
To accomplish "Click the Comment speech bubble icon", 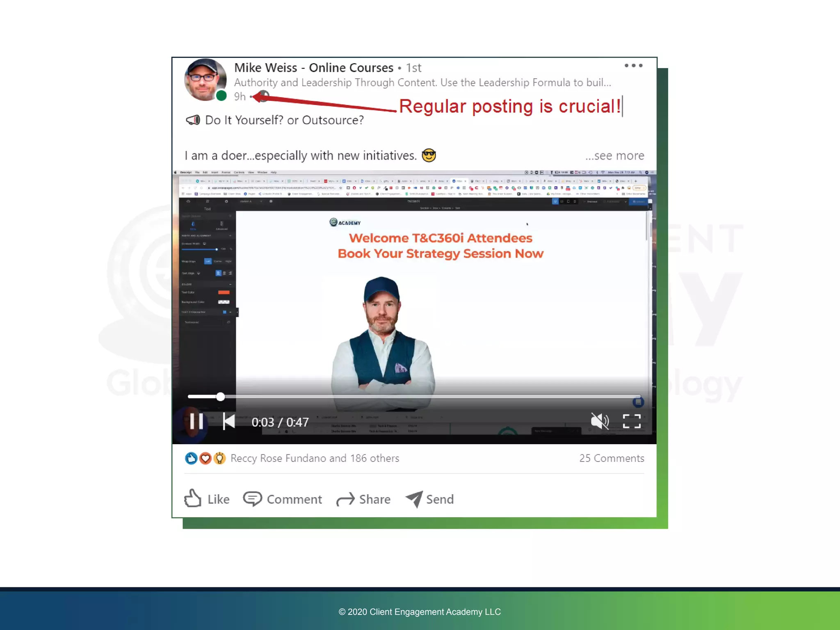I will (x=252, y=499).
